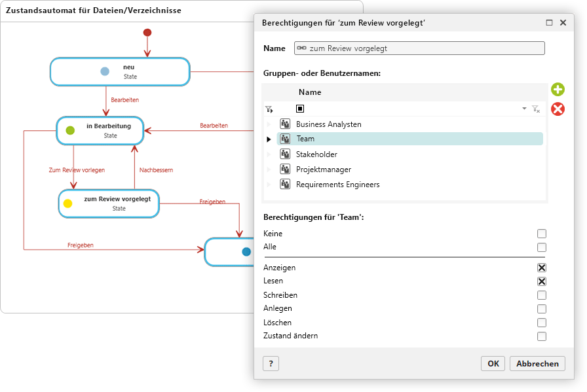
Task: Click Abbrechen to cancel dialog
Action: pos(537,364)
